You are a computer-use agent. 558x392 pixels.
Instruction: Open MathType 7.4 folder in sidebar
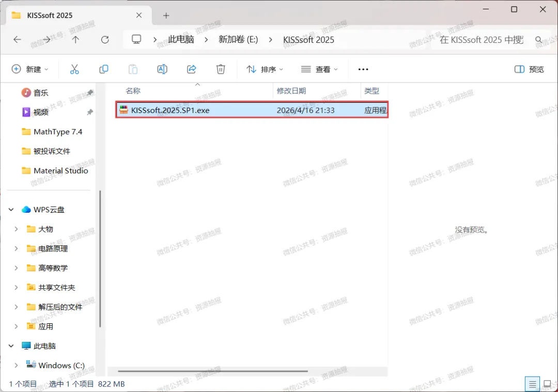click(52, 132)
